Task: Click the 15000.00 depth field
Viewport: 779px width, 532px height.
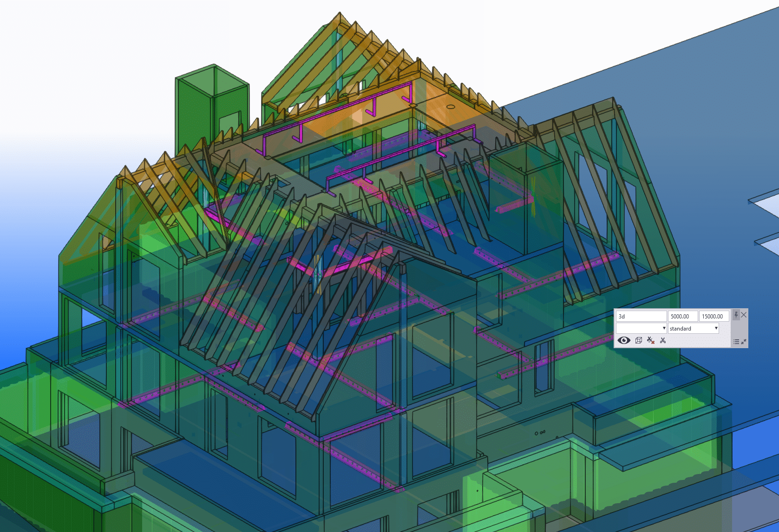Action: coord(713,317)
